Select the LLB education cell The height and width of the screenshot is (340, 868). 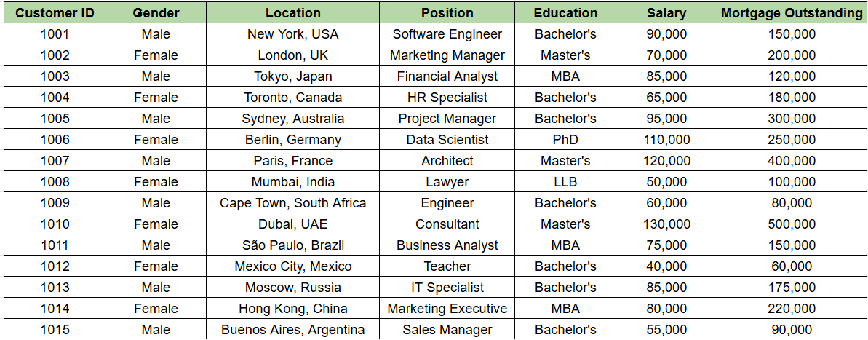(x=565, y=182)
